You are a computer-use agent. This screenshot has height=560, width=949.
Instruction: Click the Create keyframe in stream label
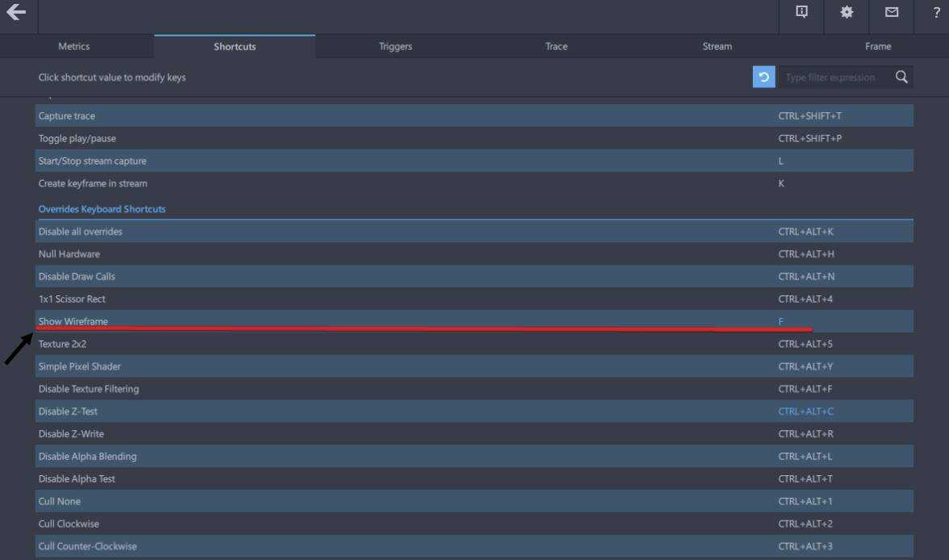coord(93,183)
